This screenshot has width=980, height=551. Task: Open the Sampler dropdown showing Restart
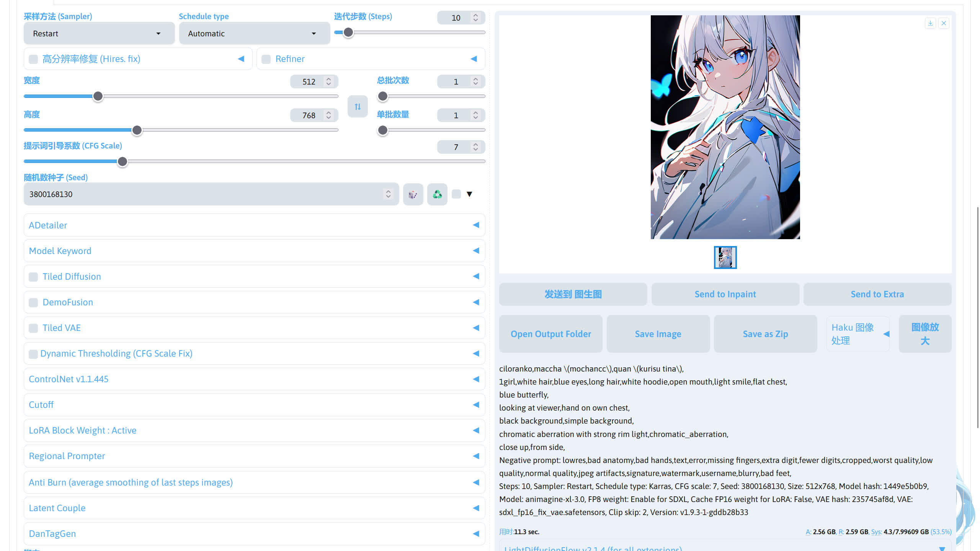coord(99,34)
